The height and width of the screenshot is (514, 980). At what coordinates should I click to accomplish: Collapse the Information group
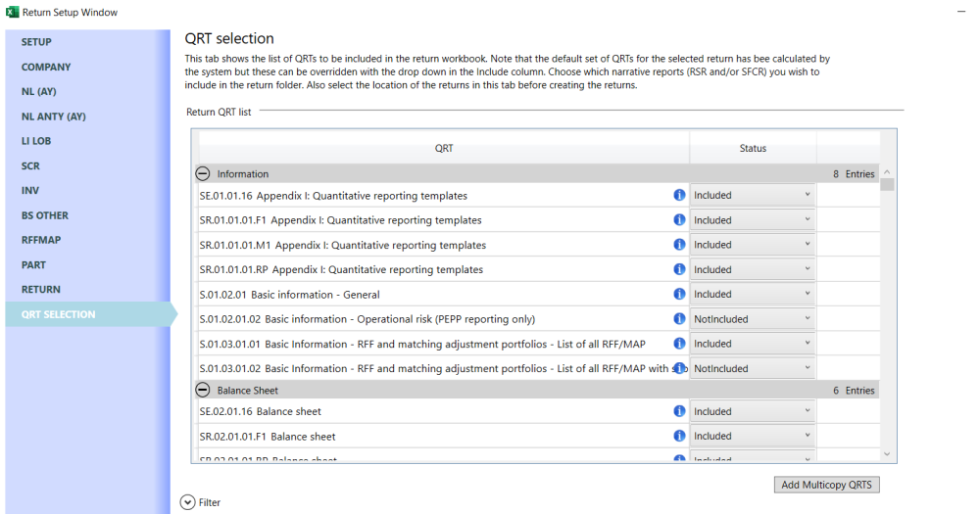click(204, 174)
